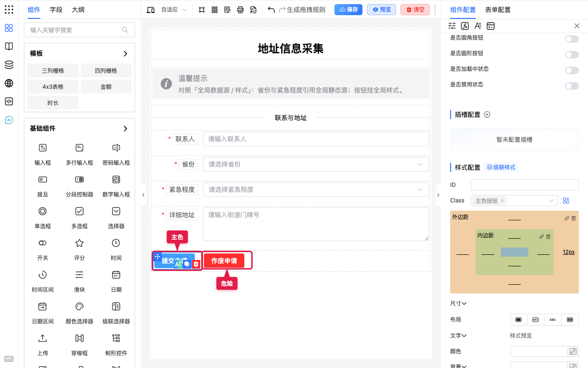
Task: Click the class-picker icon beside the Class field
Action: coord(566,201)
